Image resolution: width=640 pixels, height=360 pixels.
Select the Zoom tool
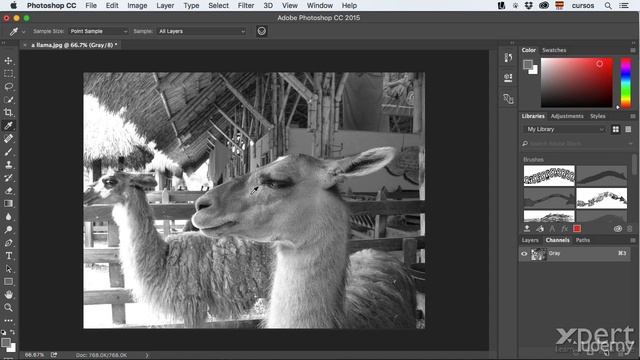8,308
